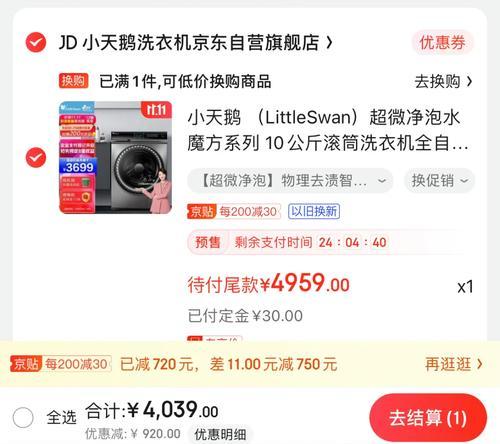The height and width of the screenshot is (444, 500).
Task: Click the 预售 presale badge
Action: 208,242
